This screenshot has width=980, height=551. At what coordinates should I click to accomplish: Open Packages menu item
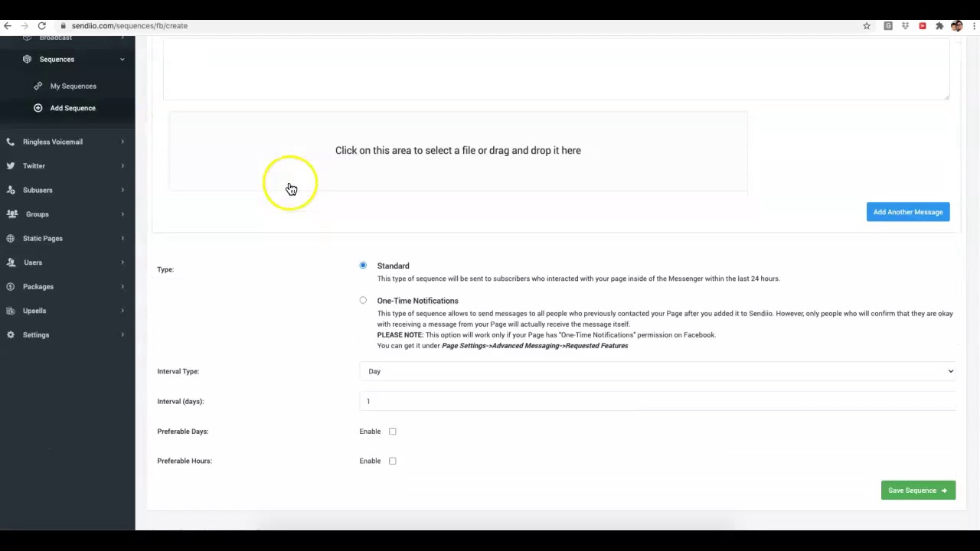[x=38, y=286]
